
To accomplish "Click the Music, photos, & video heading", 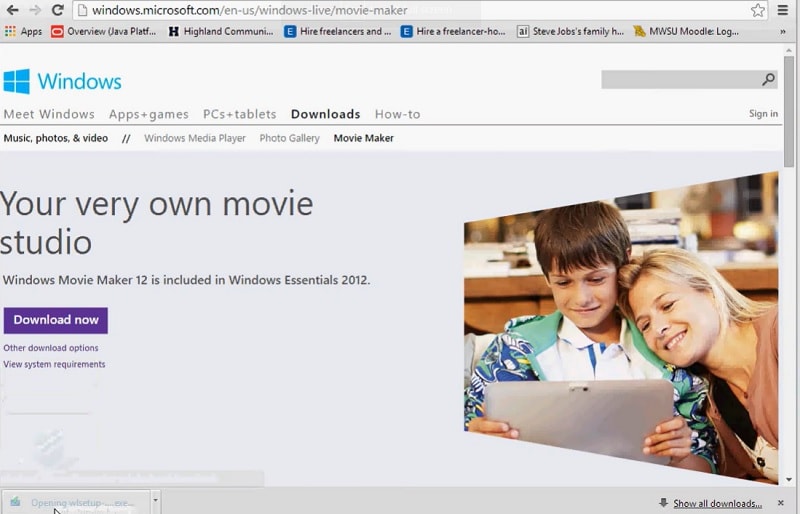I will (x=56, y=138).
